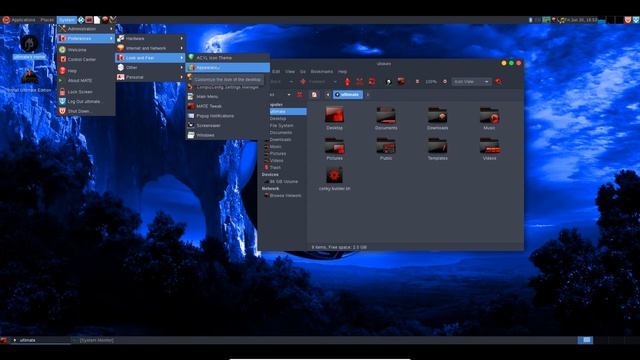Screen dimensions: 640x360
Task: Zoom out the folder icons
Action: 417,82
